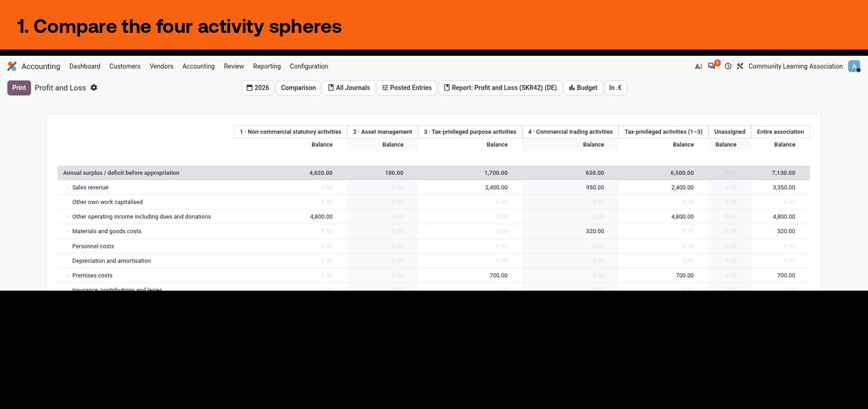Viewport: 868px width, 409px height.
Task: Open the Dashboard menu
Action: (x=85, y=66)
